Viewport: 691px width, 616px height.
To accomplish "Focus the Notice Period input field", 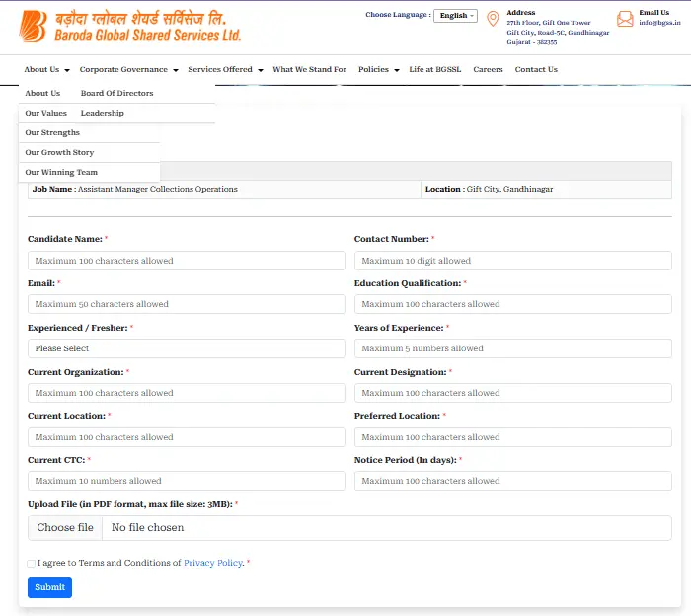I will click(513, 481).
